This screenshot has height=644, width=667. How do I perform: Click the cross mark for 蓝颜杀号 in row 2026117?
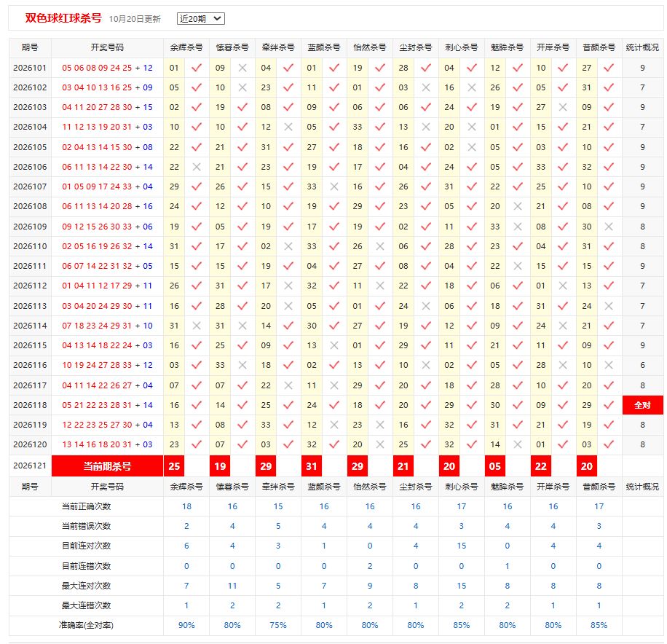[x=334, y=385]
